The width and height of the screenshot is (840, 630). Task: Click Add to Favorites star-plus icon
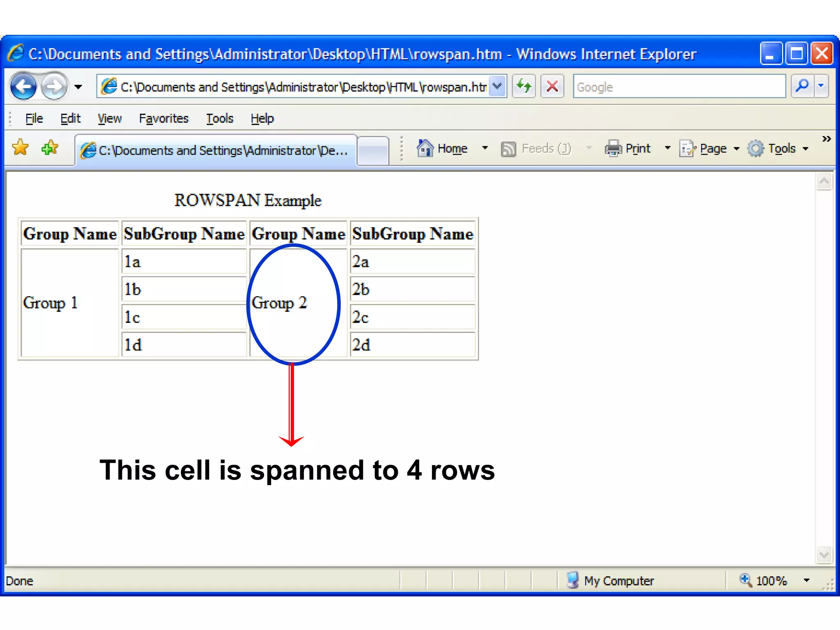pos(50,147)
